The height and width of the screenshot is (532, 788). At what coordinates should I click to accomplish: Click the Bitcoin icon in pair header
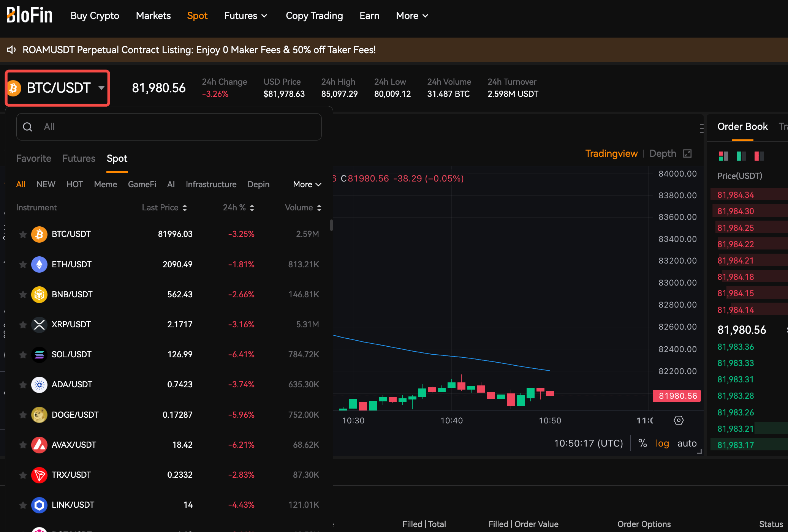tap(14, 88)
